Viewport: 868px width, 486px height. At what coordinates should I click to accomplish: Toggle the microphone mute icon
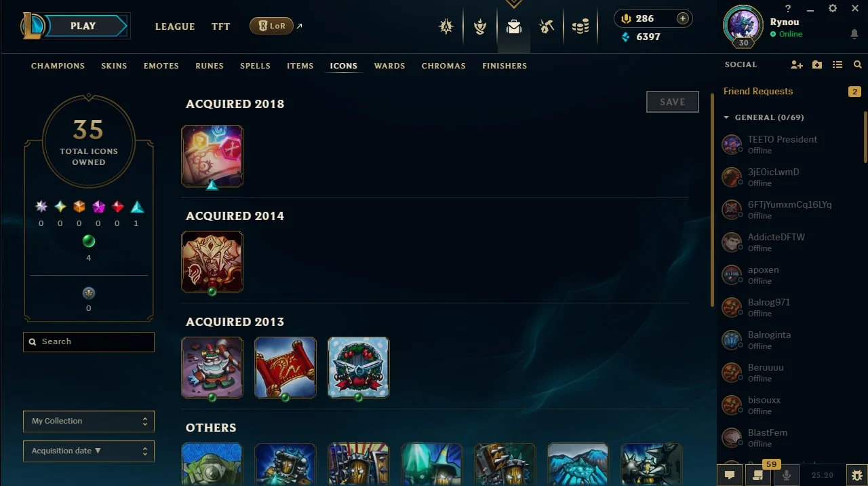coord(787,475)
